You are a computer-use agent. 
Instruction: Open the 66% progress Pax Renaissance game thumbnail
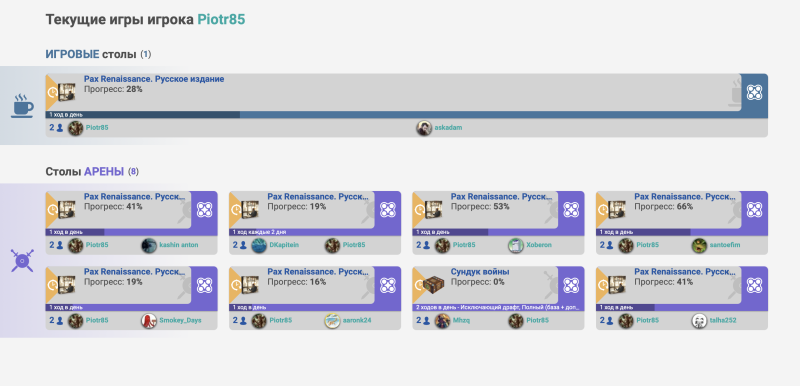(x=617, y=210)
